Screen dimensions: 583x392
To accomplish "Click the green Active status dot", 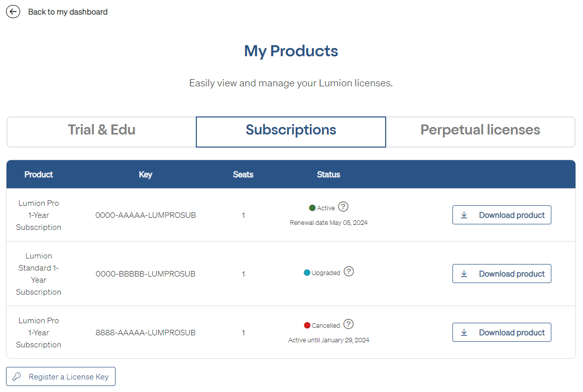I will [312, 208].
